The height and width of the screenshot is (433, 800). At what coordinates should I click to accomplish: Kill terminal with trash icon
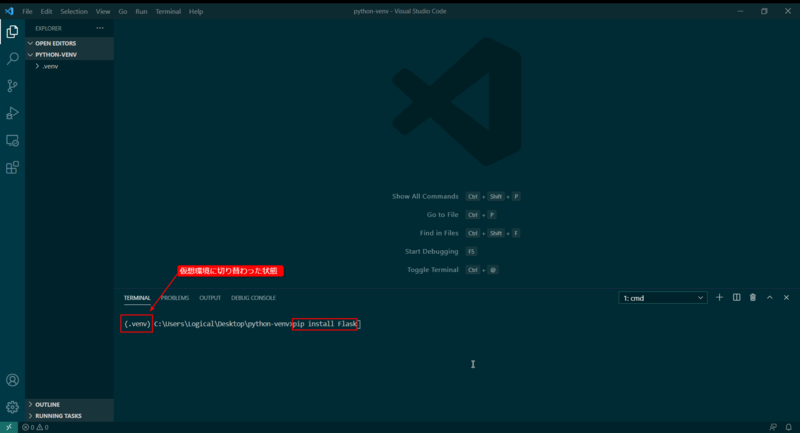tap(753, 297)
